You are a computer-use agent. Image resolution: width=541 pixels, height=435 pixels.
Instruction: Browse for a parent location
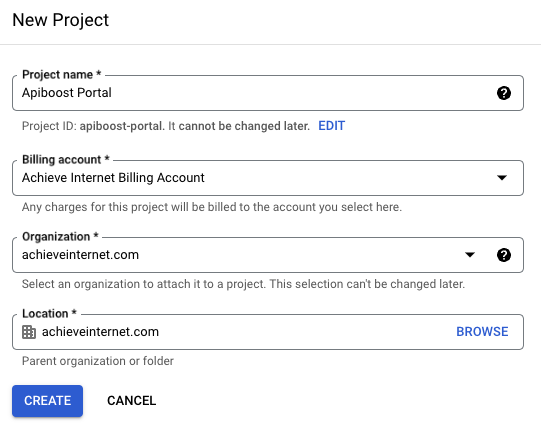(x=482, y=332)
